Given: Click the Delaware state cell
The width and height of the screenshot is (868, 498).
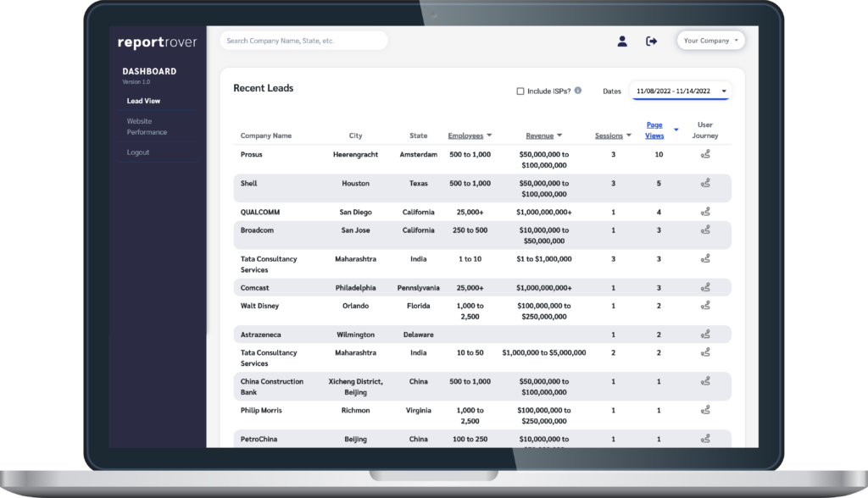Looking at the screenshot, I should [x=419, y=335].
